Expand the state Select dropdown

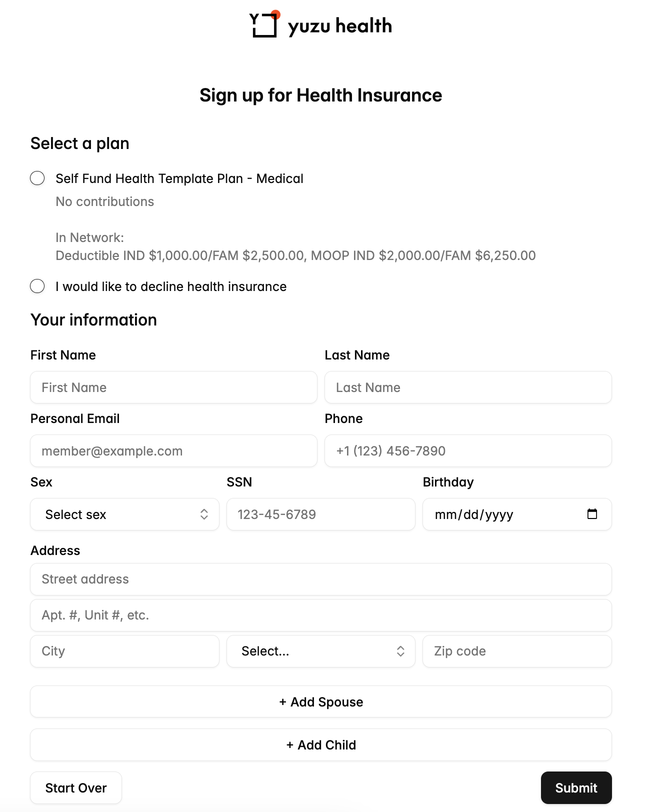pos(320,651)
